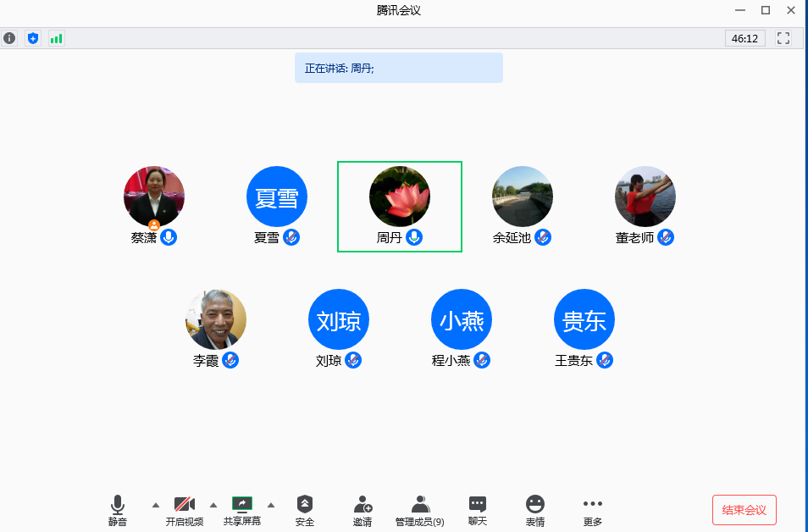Open the 聊天 chat panel
Screen dimensions: 808x532
pyautogui.click(x=478, y=510)
